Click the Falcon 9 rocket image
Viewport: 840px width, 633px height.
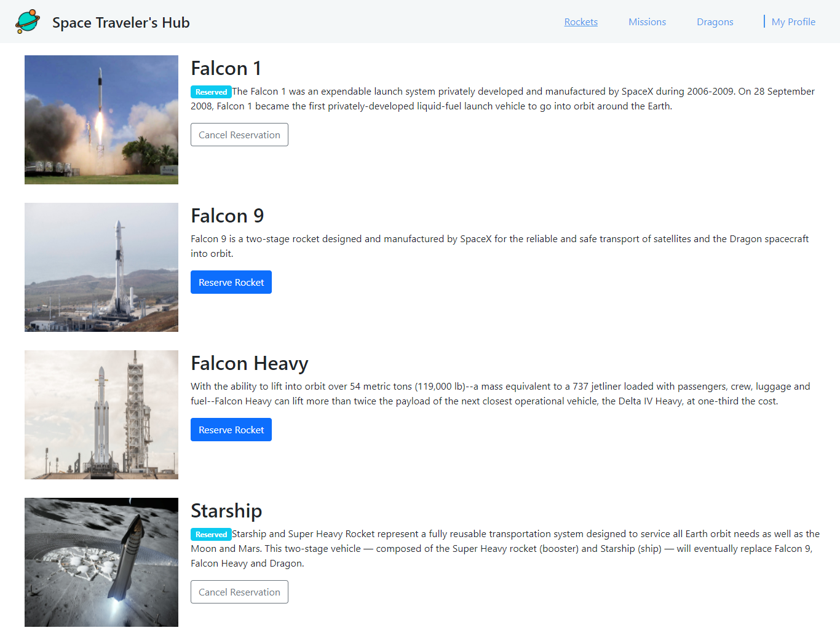pyautogui.click(x=101, y=267)
